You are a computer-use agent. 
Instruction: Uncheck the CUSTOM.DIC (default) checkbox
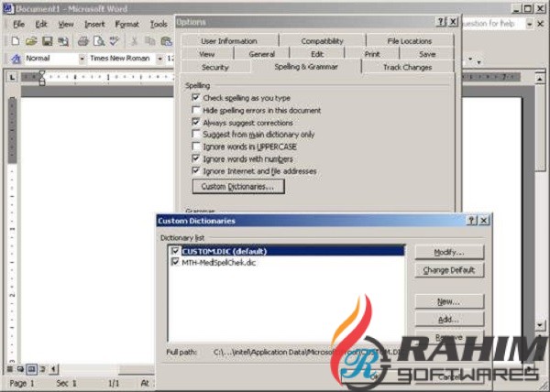175,251
